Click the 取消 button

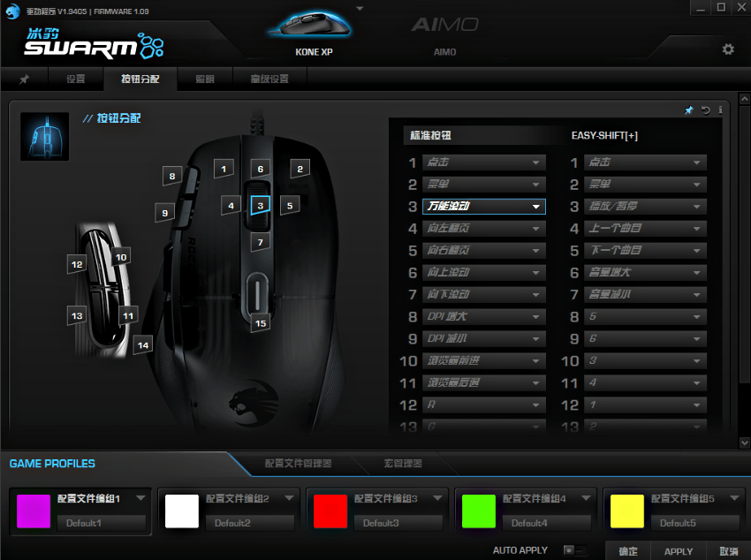click(729, 551)
